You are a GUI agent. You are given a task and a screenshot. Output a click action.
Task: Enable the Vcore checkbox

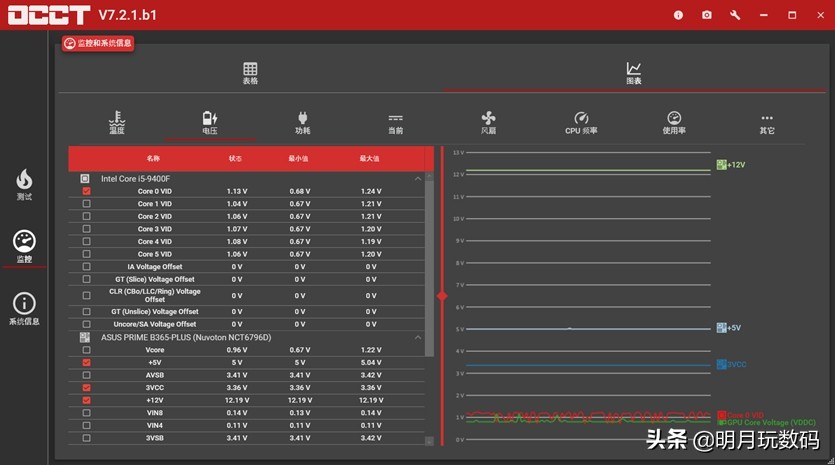click(x=86, y=350)
